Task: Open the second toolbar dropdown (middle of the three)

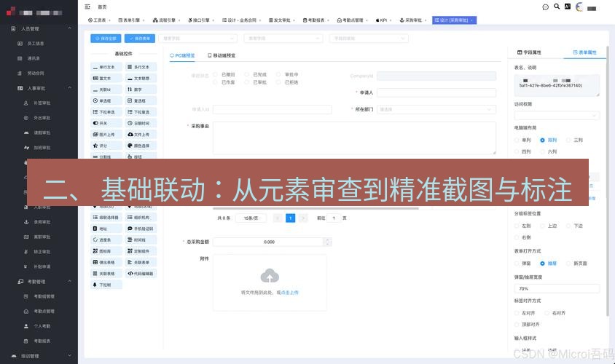Action: pos(283,39)
